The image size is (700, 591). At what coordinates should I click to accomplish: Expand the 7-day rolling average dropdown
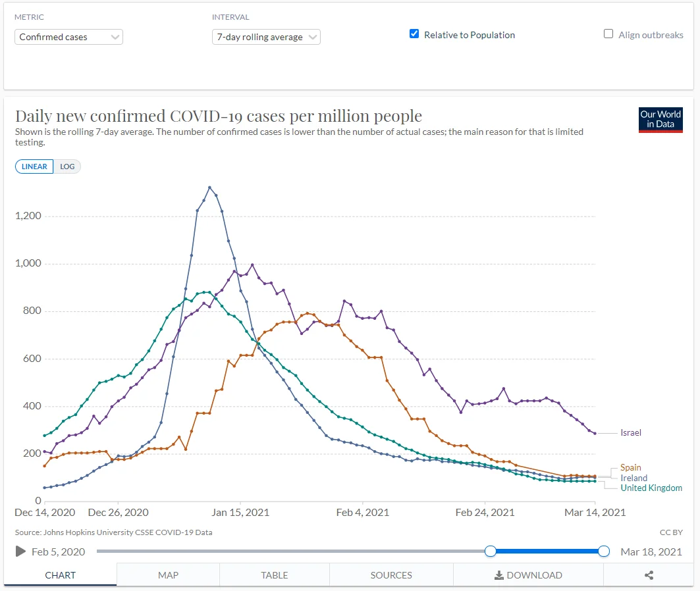266,37
